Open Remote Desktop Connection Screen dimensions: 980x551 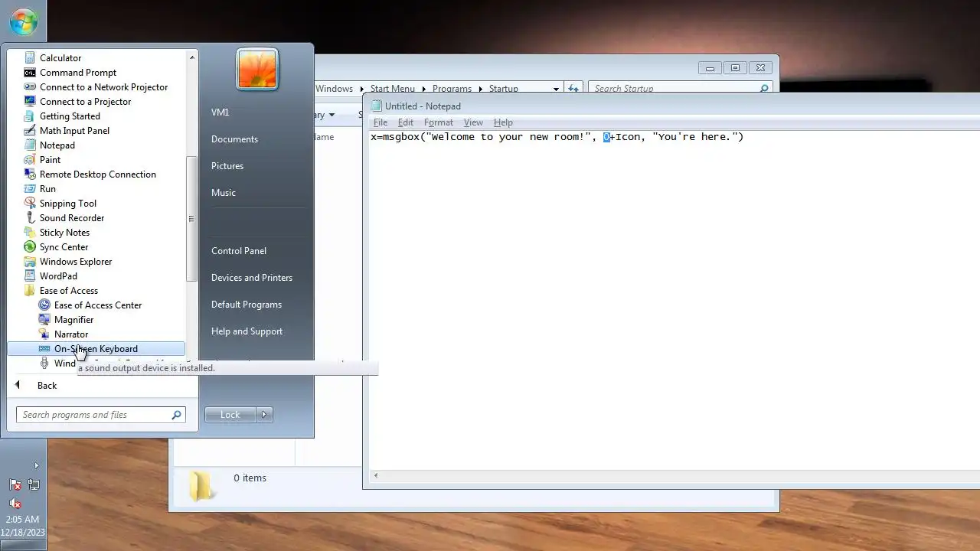point(97,174)
